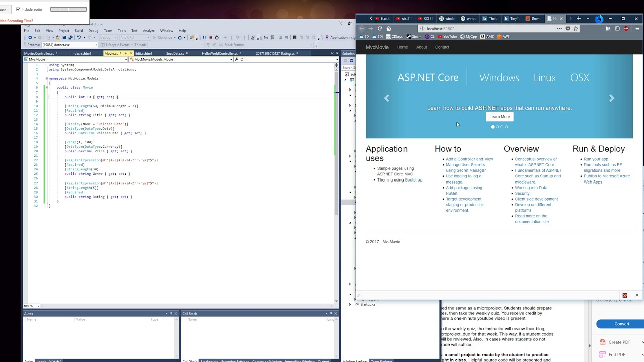
Task: Open the MvcMovie.Models.Movie type dropdown
Action: [x=180, y=59]
